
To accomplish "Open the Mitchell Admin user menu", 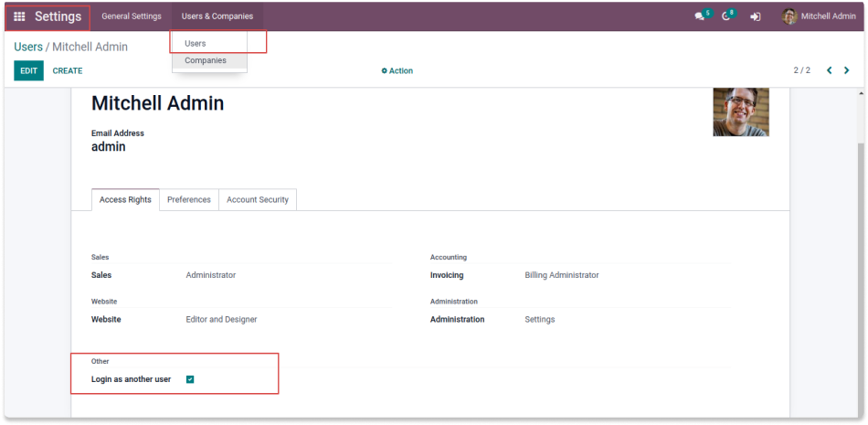I will [828, 16].
